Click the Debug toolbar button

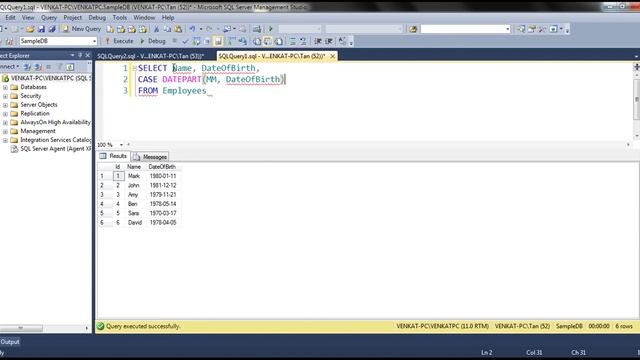click(153, 41)
